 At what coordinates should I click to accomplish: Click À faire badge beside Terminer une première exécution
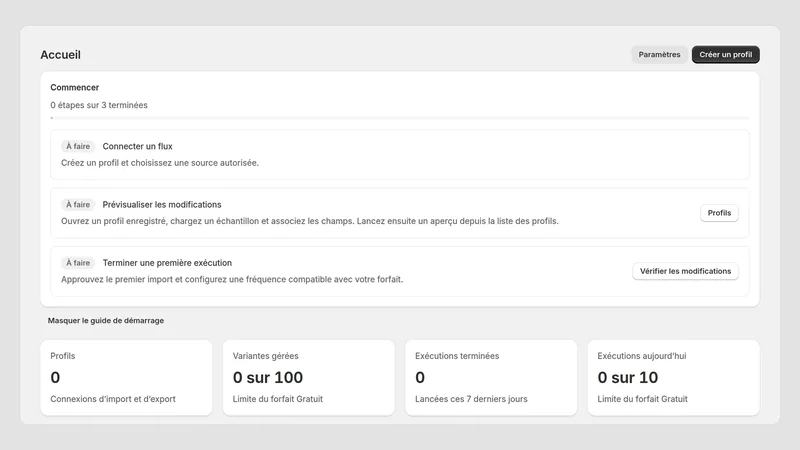78,263
